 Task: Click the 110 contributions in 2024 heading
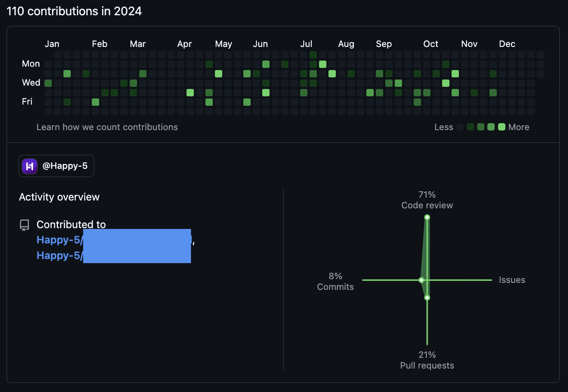click(74, 11)
